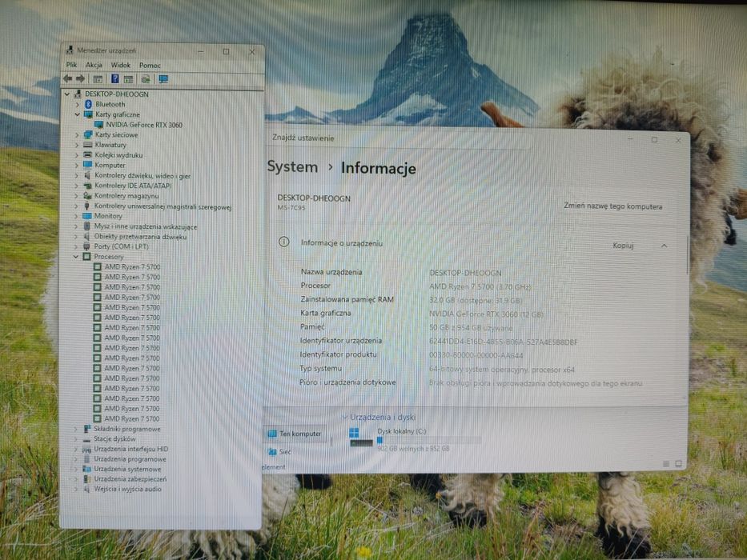Click the Settings window vertical scrollbar
The height and width of the screenshot is (560, 747).
(x=687, y=254)
